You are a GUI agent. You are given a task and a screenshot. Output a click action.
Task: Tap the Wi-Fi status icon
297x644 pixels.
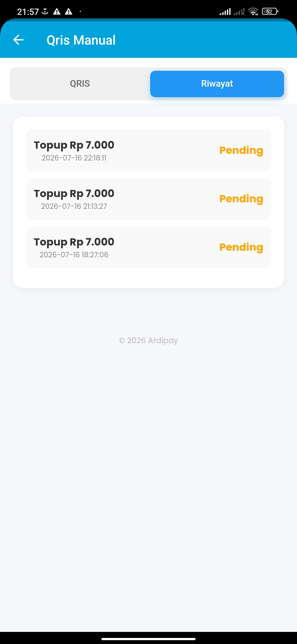(x=253, y=12)
